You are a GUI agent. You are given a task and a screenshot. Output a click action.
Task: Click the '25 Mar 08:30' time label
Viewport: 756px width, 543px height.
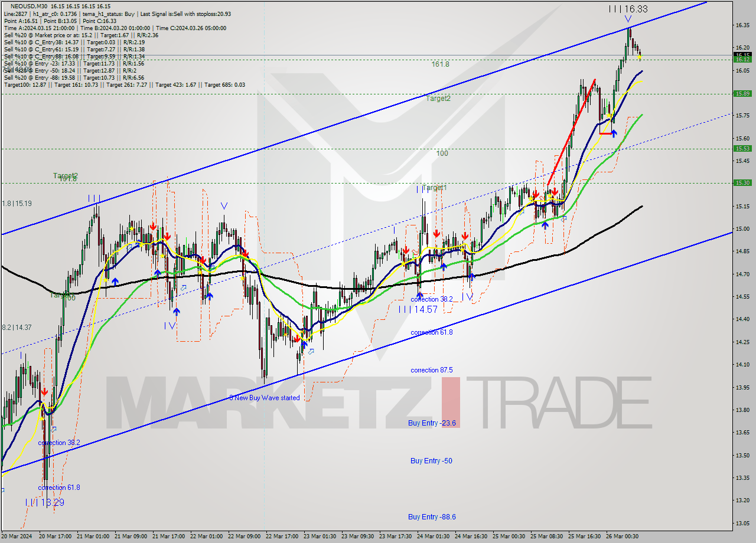click(x=547, y=537)
